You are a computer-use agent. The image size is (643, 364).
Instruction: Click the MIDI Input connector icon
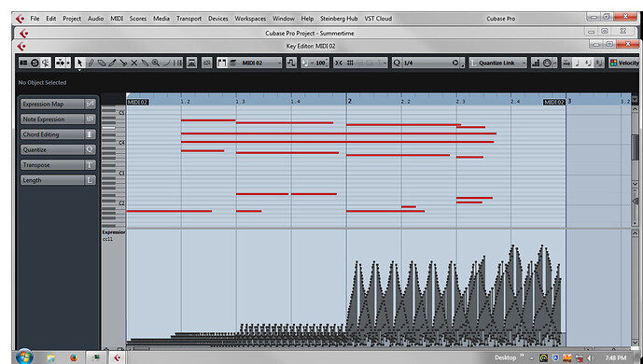pos(547,63)
